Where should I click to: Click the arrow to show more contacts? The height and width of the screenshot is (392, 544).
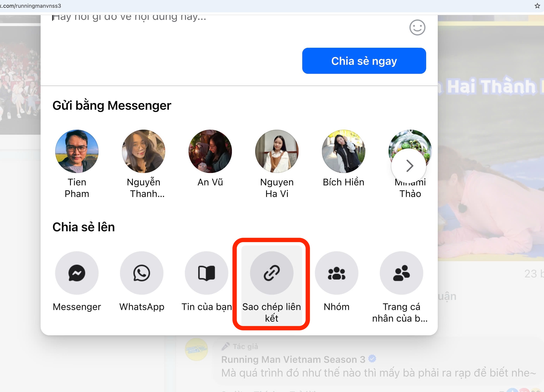point(409,165)
